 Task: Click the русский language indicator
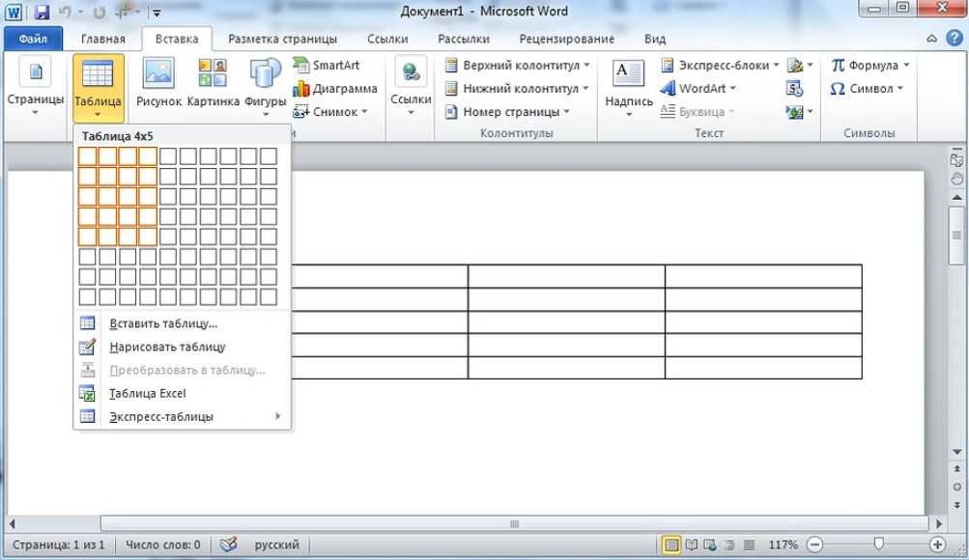pos(276,545)
